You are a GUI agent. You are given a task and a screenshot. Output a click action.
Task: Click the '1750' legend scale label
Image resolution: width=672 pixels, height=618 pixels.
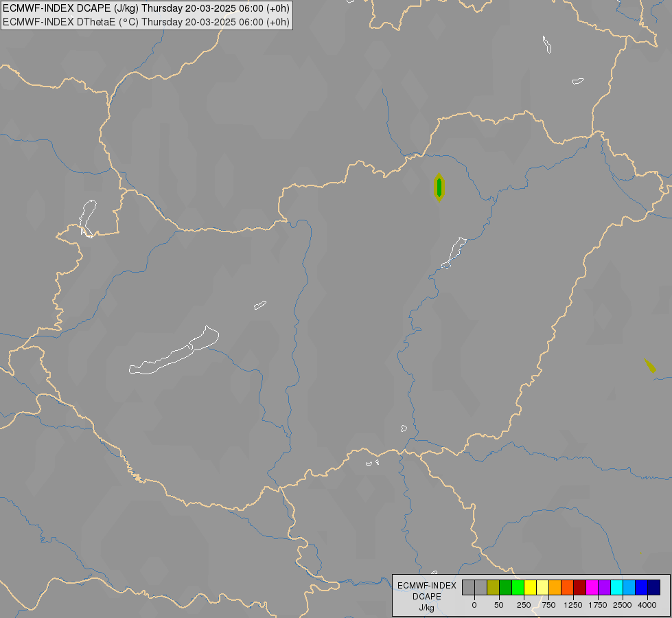(598, 605)
